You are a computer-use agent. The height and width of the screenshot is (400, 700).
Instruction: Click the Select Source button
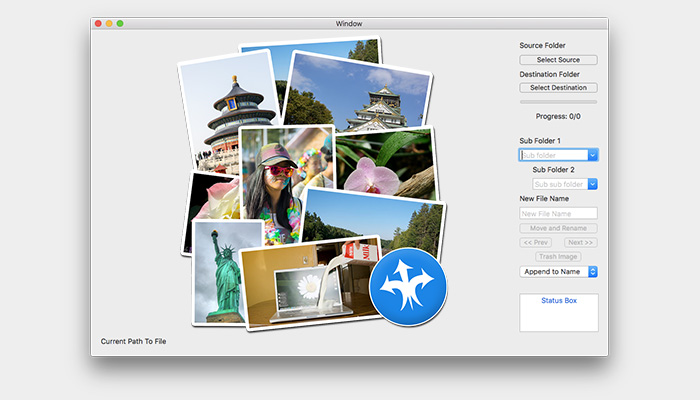[558, 60]
